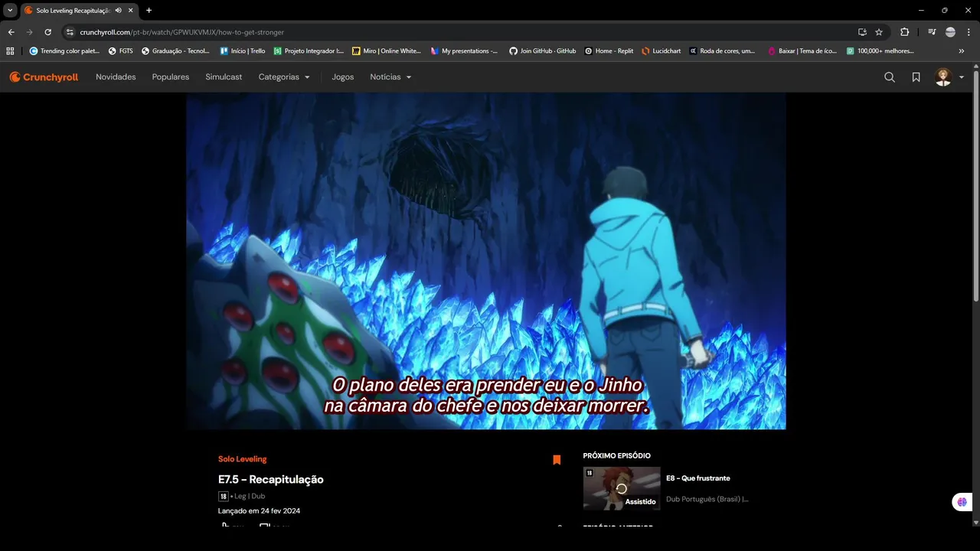Open the Simulcast page
This screenshot has width=980, height=551.
pos(224,77)
